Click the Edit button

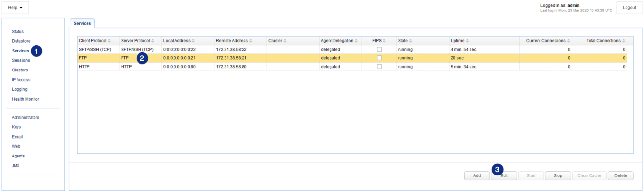pyautogui.click(x=504, y=175)
